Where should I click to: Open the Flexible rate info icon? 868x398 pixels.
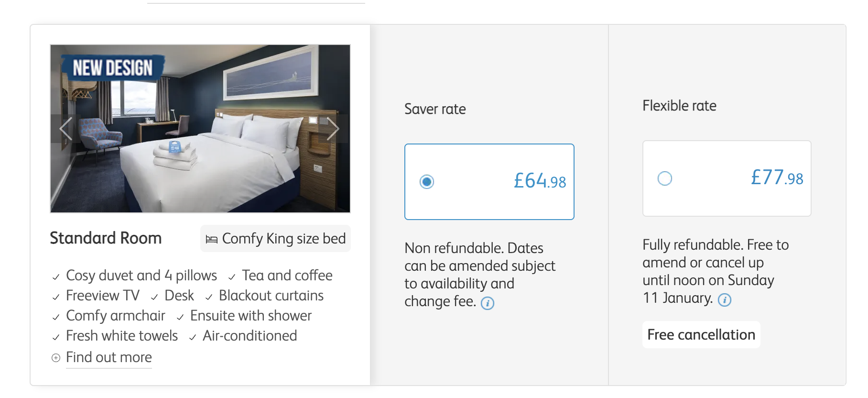[x=725, y=300]
